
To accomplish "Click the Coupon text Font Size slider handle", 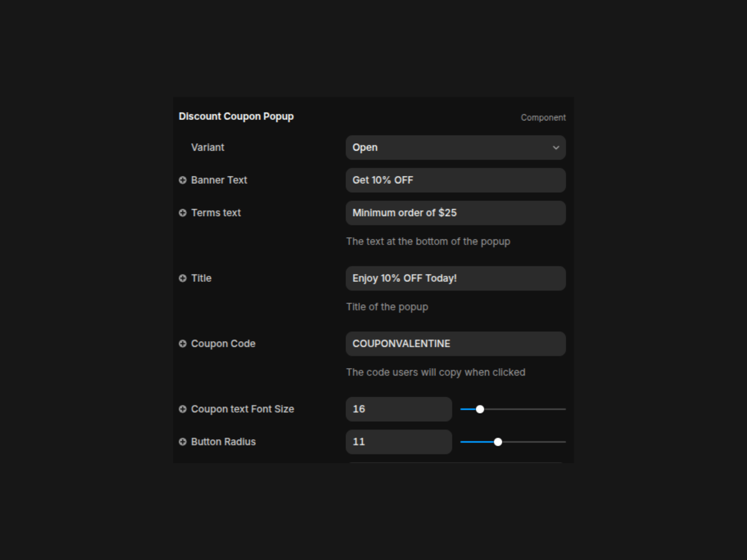I will (479, 409).
